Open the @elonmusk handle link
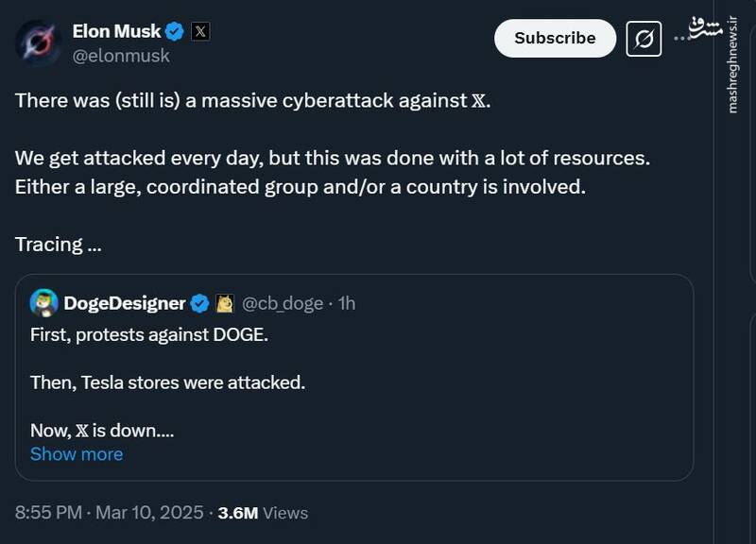The width and height of the screenshot is (756, 544). pyautogui.click(x=121, y=56)
